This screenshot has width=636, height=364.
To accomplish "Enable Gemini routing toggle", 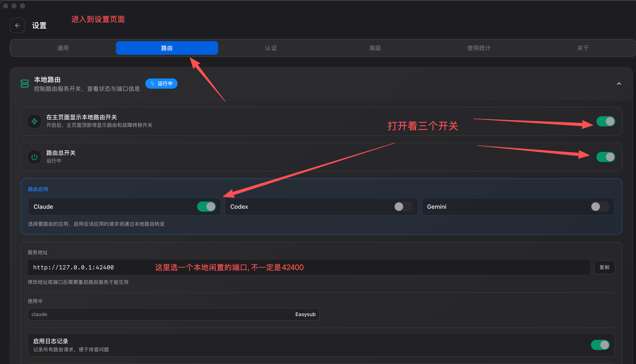I will pos(600,207).
